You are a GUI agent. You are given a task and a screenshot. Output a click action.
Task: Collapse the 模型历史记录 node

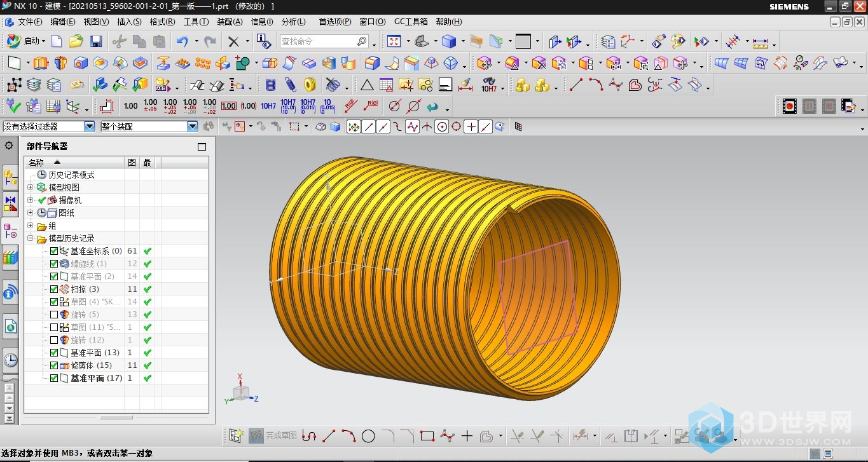(30, 238)
